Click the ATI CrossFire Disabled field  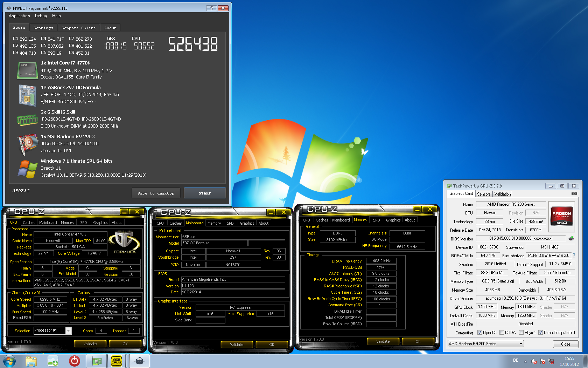pyautogui.click(x=526, y=324)
